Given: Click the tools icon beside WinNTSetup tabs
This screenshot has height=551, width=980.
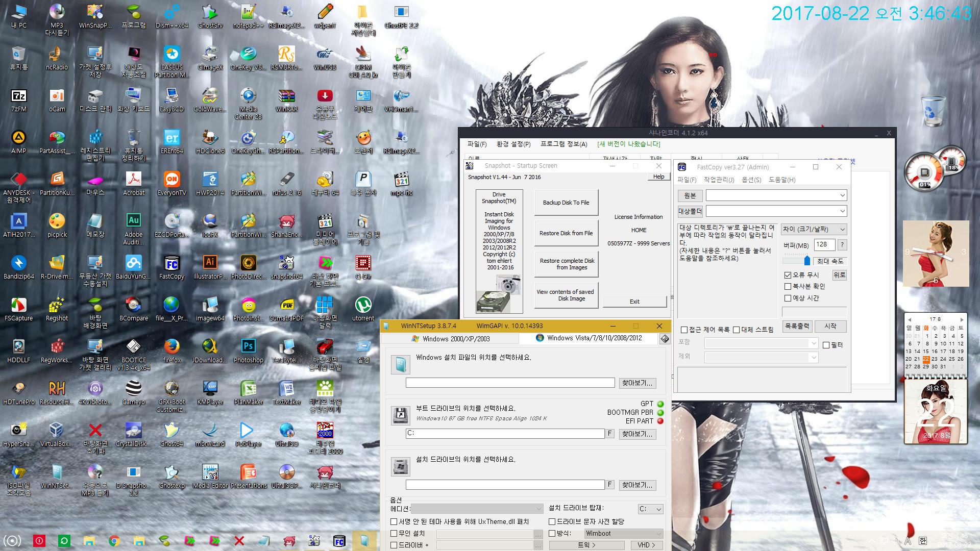Looking at the screenshot, I should click(665, 339).
